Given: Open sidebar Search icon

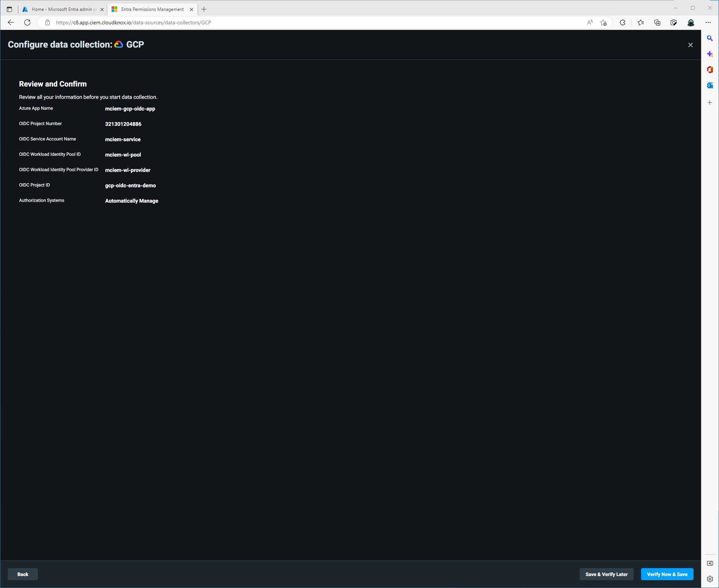Looking at the screenshot, I should (710, 38).
